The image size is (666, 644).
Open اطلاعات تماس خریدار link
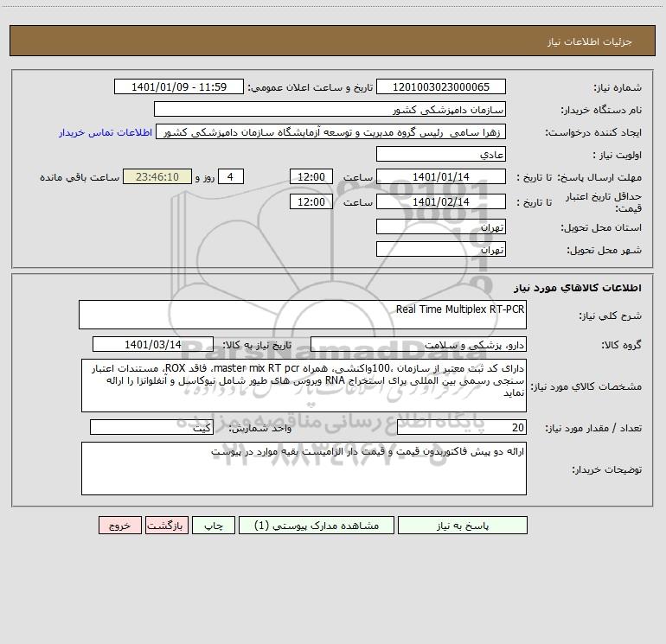click(x=106, y=132)
